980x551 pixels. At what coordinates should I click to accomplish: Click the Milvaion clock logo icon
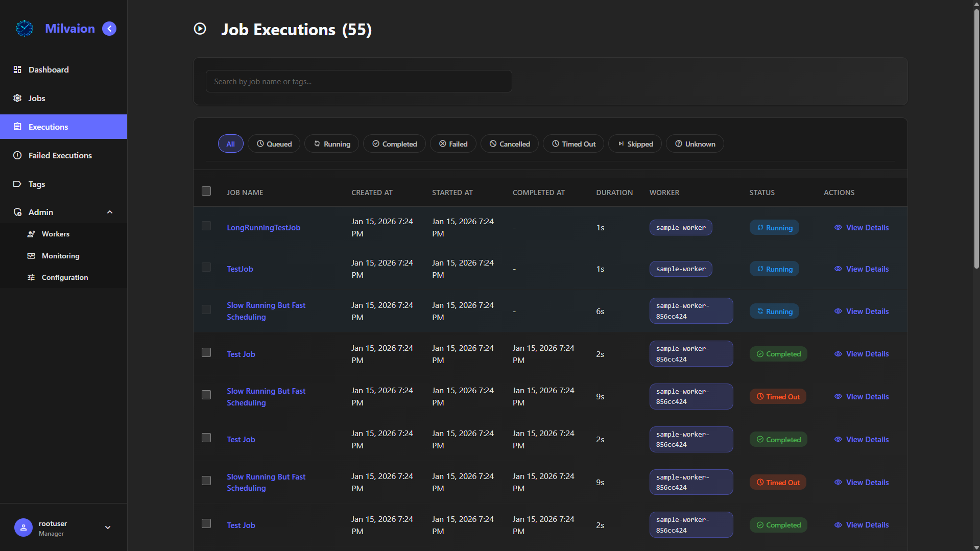click(25, 29)
